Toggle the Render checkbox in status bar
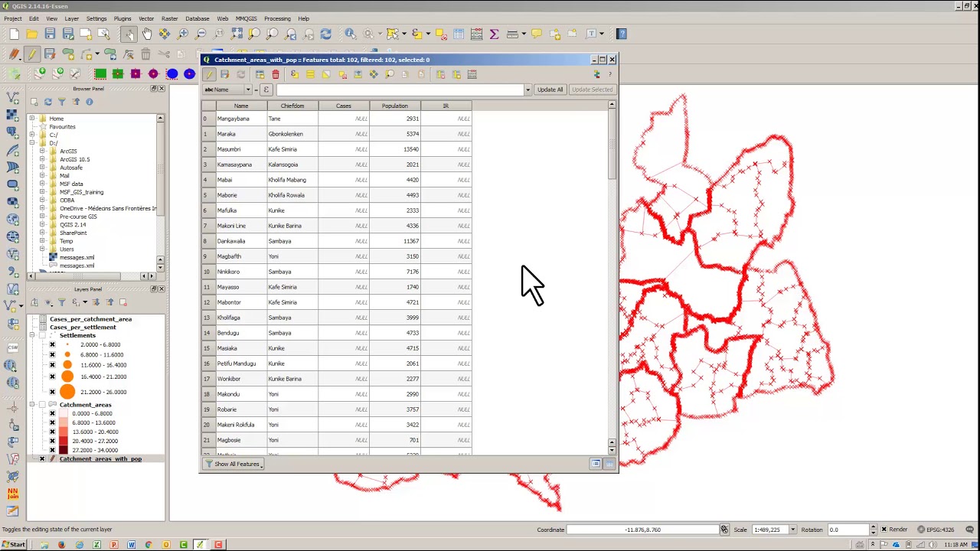The width and height of the screenshot is (980, 551). 884,530
